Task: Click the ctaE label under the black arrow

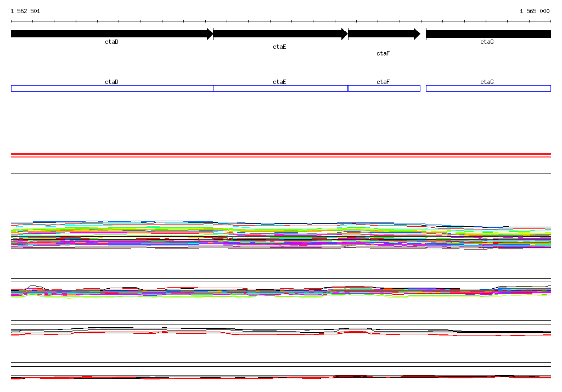Action: coord(279,47)
